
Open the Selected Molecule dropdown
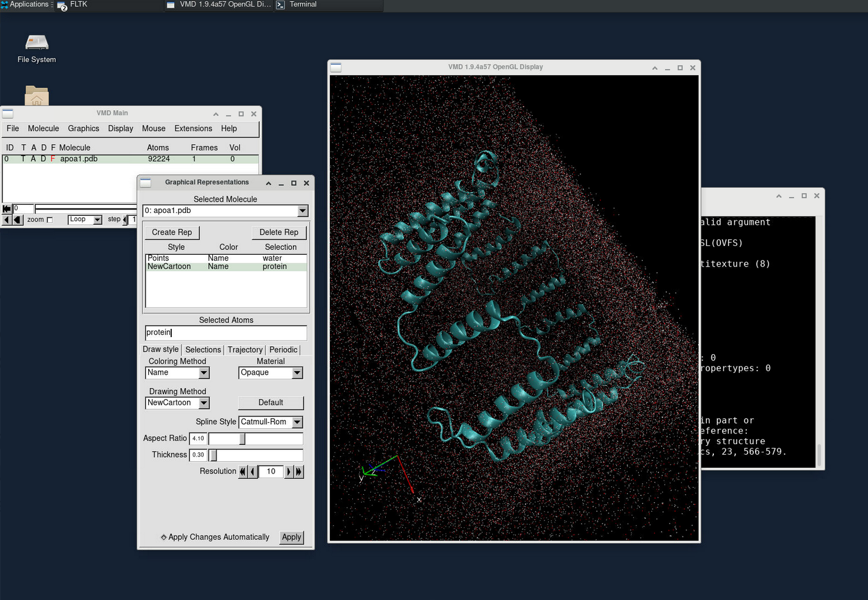(225, 211)
